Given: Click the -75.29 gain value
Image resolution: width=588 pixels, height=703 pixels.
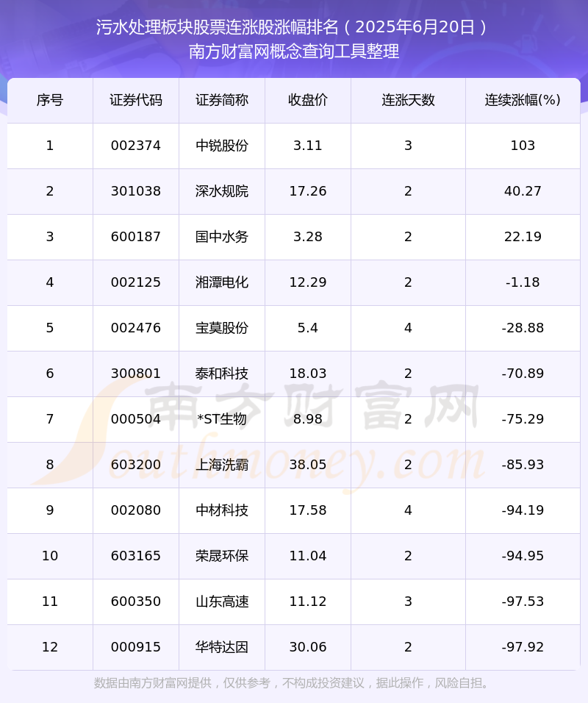Looking at the screenshot, I should pos(523,419).
